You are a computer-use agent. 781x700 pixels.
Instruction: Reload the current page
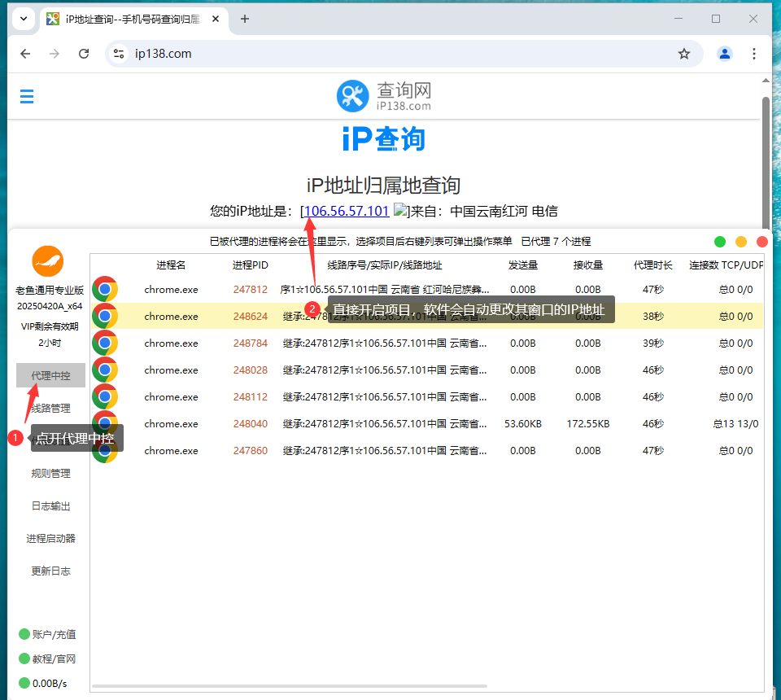click(84, 53)
